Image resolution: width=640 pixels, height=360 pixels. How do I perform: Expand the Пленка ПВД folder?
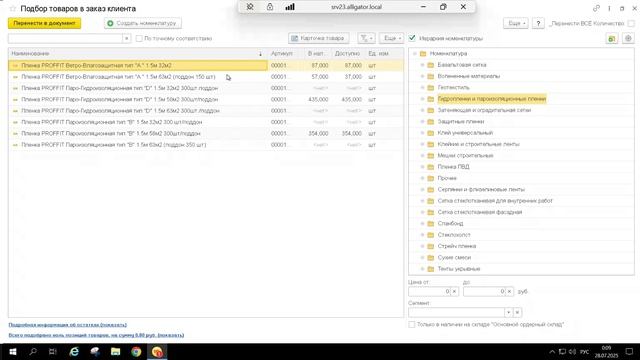point(422,167)
